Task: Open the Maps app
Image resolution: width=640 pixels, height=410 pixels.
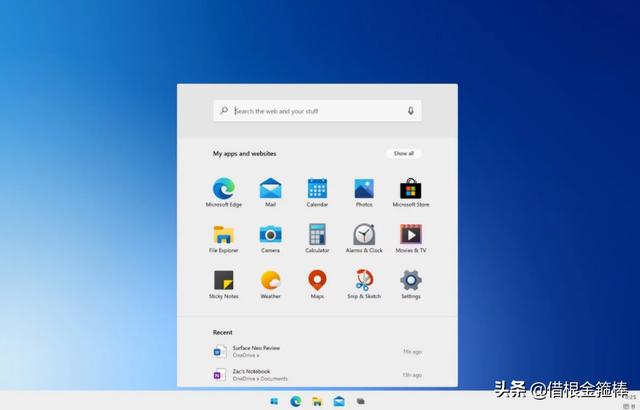Action: 317,280
